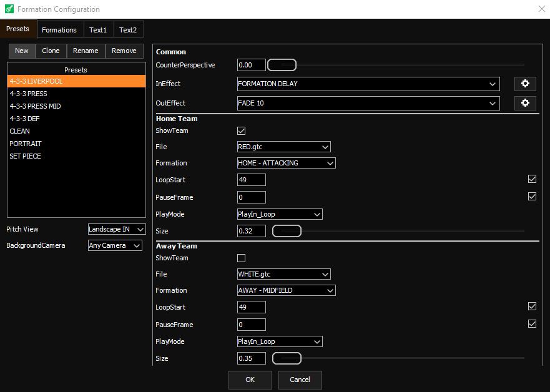Select the PORTRAIT preset

[76, 144]
